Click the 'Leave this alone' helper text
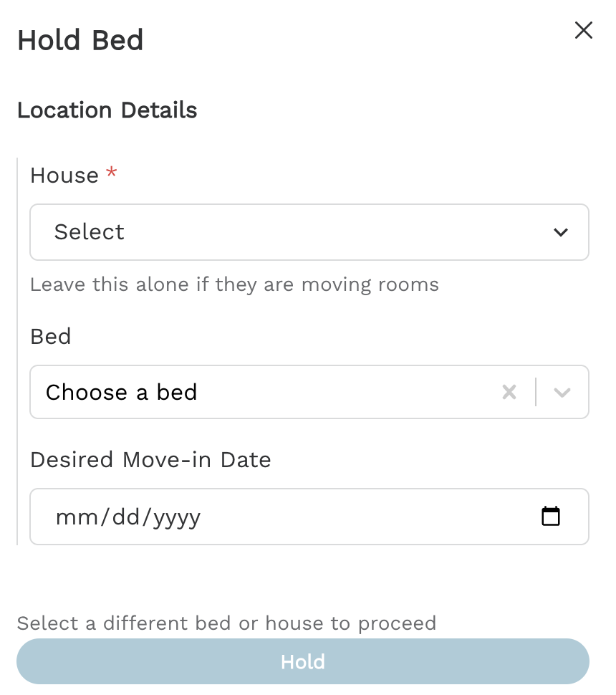 234,284
